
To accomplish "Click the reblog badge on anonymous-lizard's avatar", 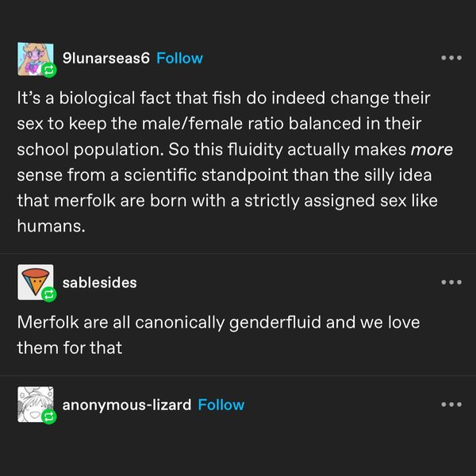I will [x=48, y=417].
